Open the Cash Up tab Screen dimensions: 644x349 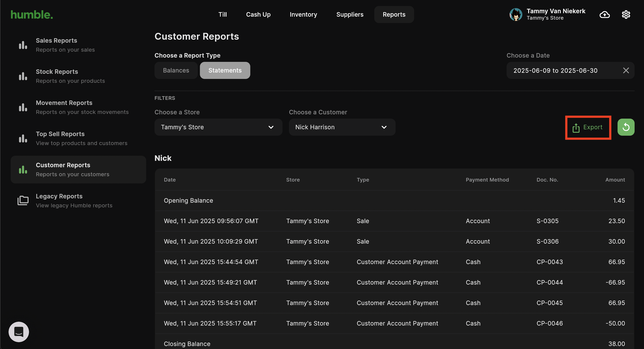click(258, 15)
